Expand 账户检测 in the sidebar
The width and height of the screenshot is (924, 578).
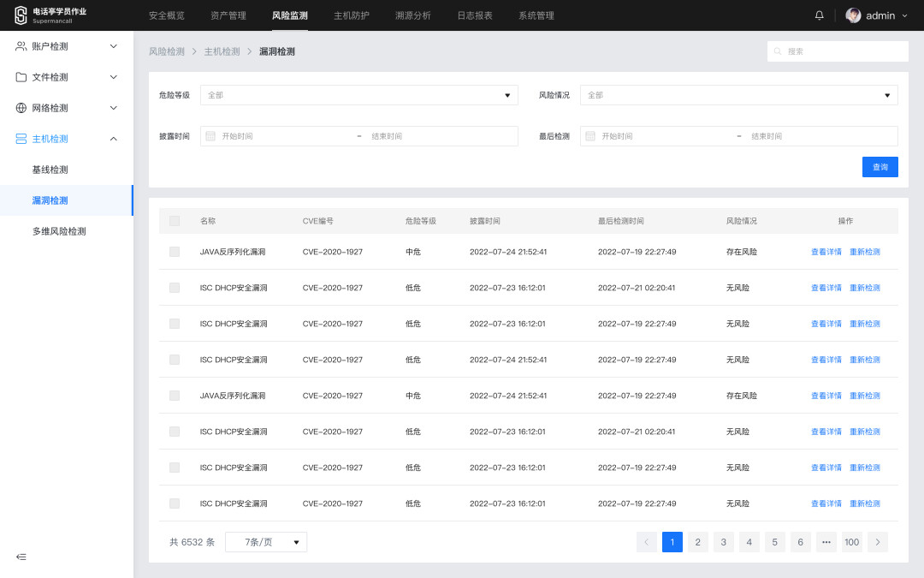coord(67,46)
